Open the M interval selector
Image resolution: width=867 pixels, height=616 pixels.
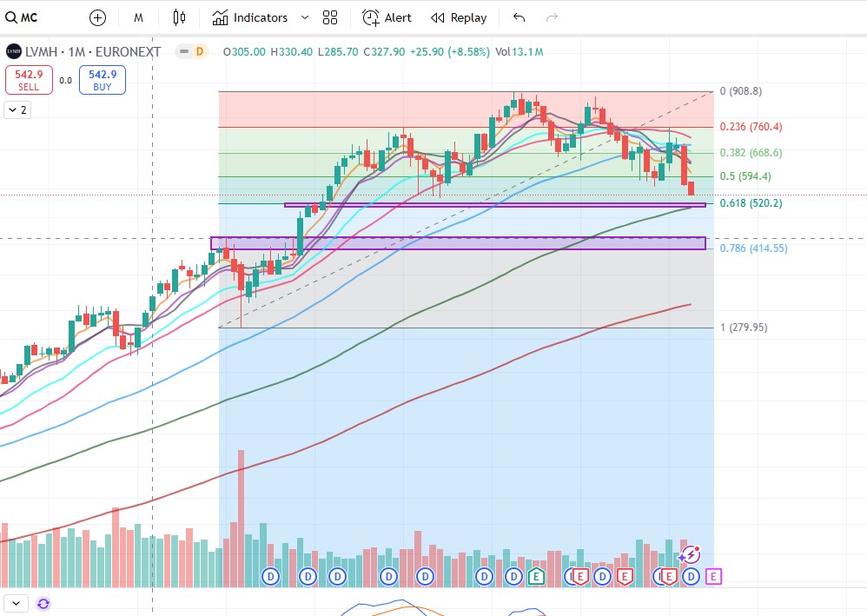138,17
